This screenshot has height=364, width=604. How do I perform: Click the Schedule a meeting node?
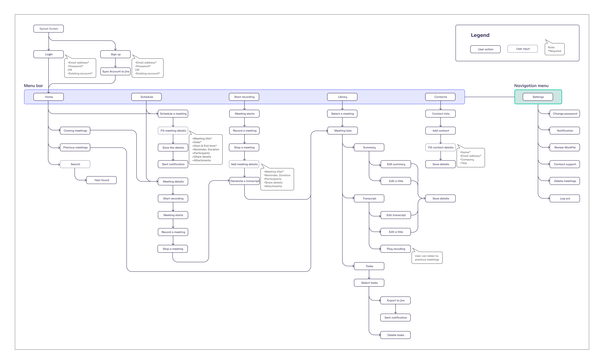click(x=173, y=114)
